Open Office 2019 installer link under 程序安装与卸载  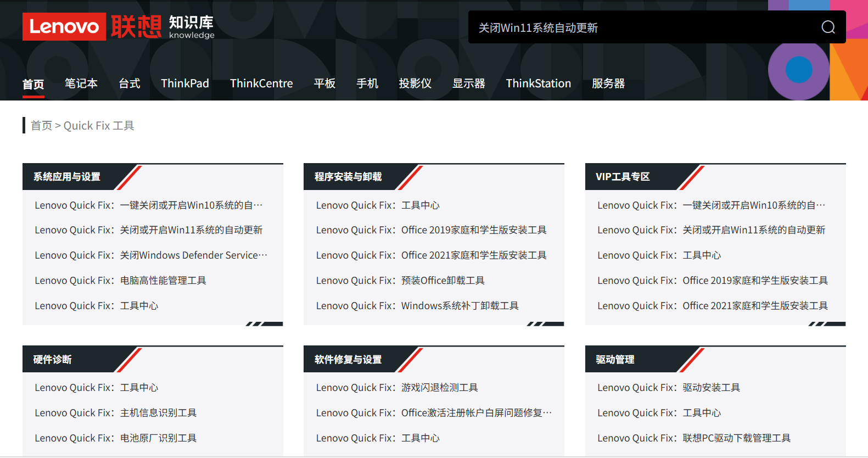pos(432,230)
